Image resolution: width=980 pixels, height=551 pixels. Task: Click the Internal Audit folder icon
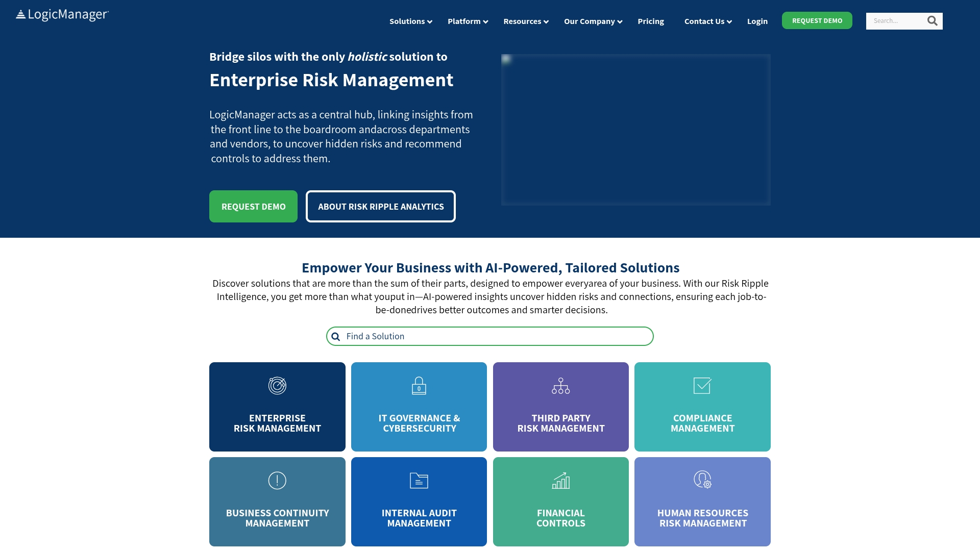coord(419,481)
